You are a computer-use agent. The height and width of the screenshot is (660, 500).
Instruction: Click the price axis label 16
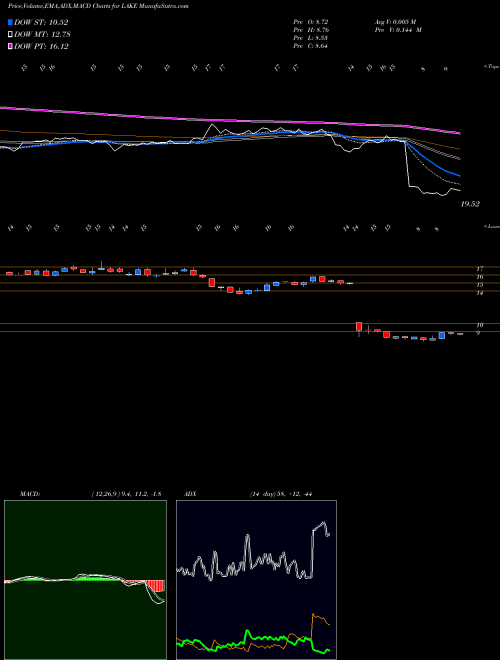[x=479, y=277]
